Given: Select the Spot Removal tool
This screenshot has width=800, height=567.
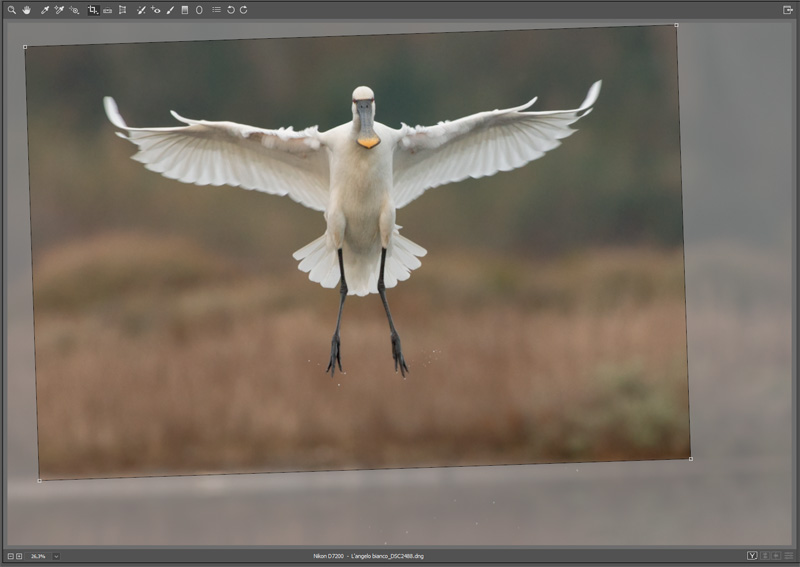Looking at the screenshot, I should coord(141,10).
